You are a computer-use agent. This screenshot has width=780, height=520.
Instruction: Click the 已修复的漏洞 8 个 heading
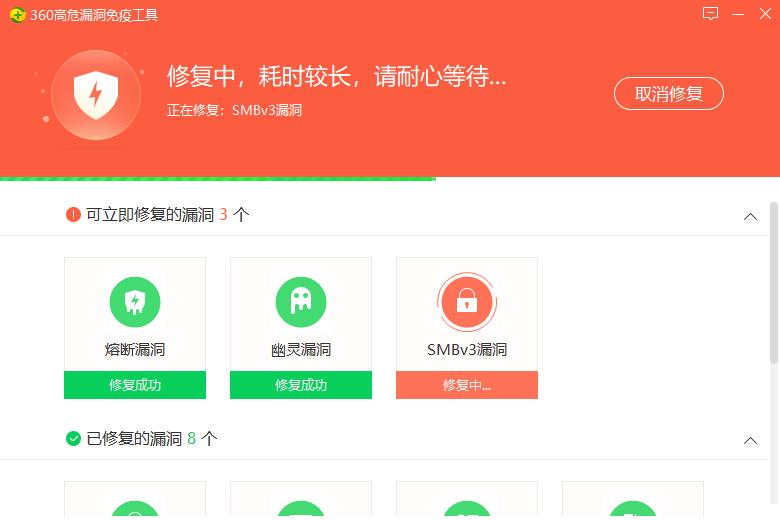[x=152, y=438]
